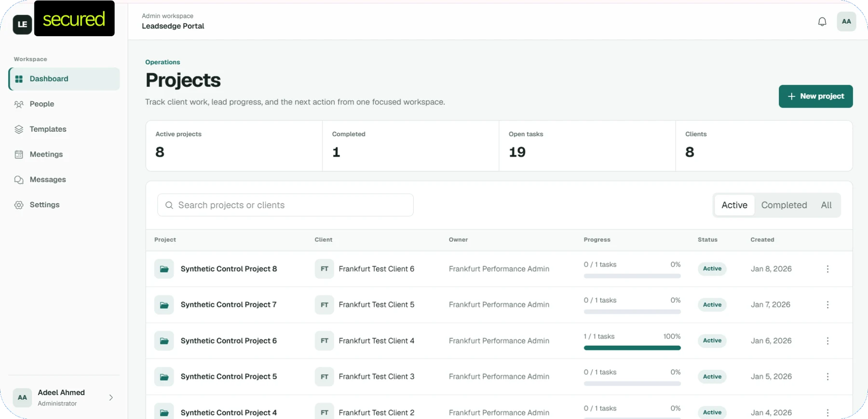This screenshot has height=419, width=868.
Task: Click the Templates layers icon
Action: click(19, 129)
